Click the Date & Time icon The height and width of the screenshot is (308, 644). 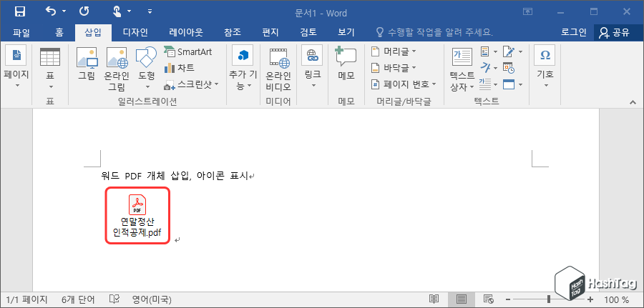[509, 68]
